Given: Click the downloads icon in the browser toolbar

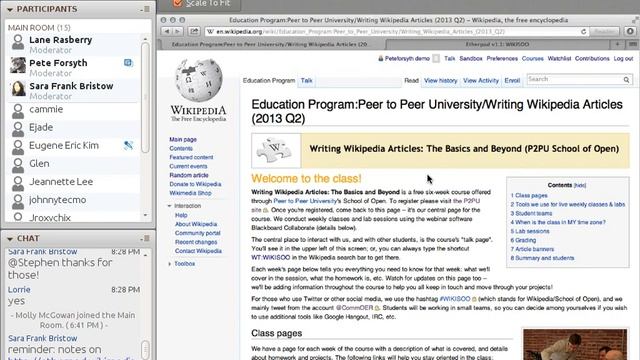Looking at the screenshot, I should [x=630, y=31].
